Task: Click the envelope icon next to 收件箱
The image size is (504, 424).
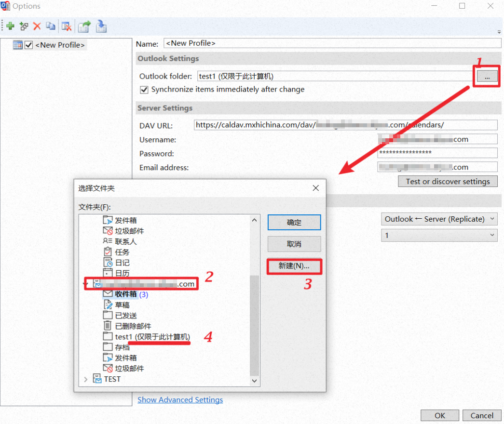Action: point(108,293)
